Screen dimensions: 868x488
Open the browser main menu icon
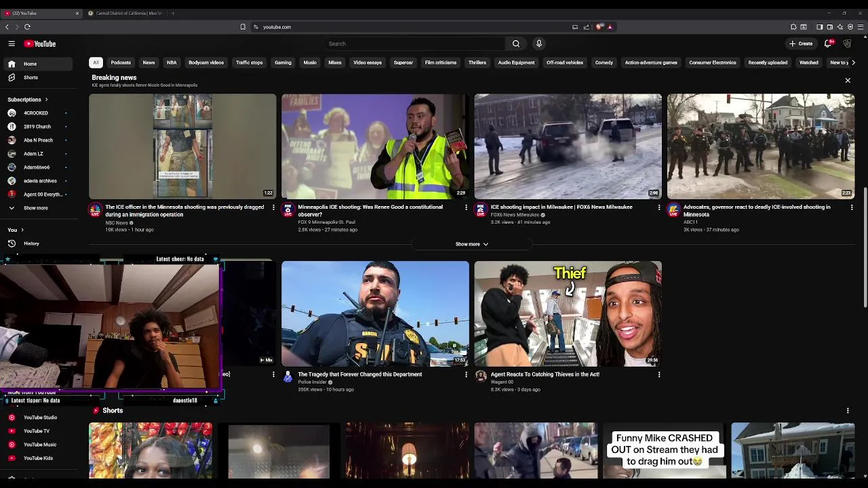861,27
